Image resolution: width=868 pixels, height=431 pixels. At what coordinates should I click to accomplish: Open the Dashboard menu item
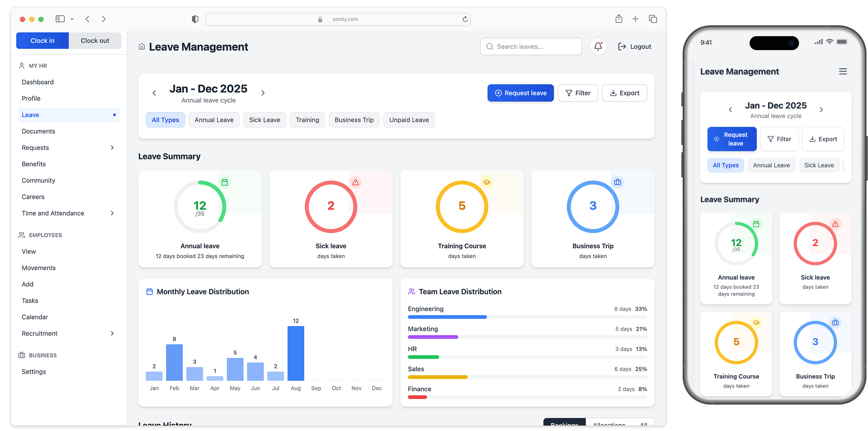(x=69, y=82)
